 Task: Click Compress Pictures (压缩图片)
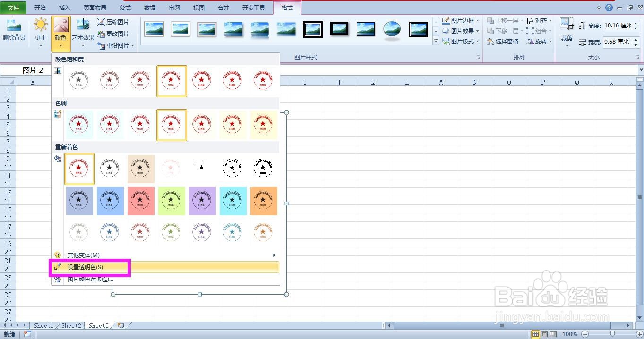(113, 22)
